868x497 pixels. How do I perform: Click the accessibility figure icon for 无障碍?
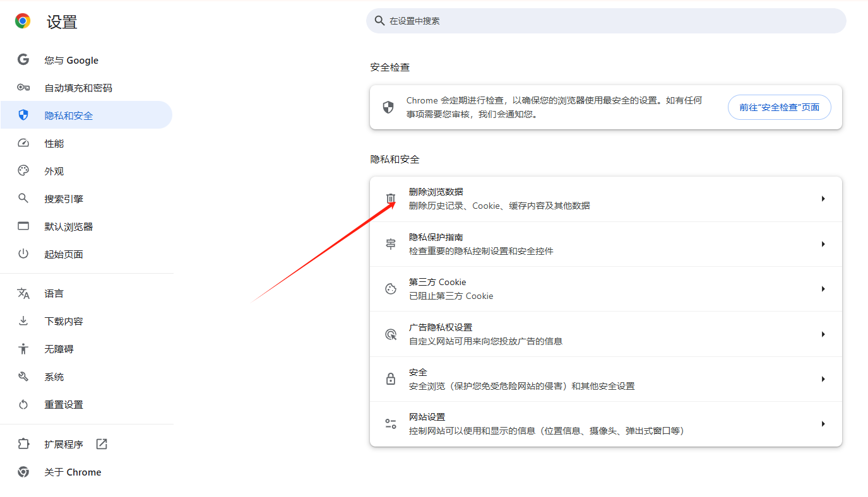(x=23, y=349)
